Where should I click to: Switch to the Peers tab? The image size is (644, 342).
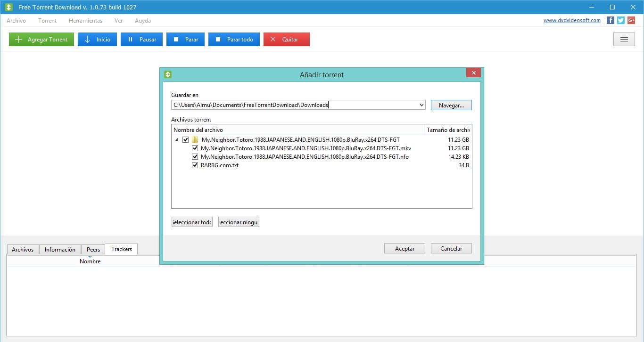(93, 250)
